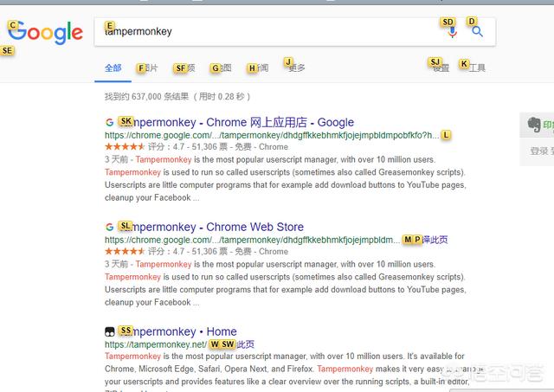554x392 pixels.
Task: Expand dropdown arrow after Chrome Web Store URL
Action: coord(408,240)
